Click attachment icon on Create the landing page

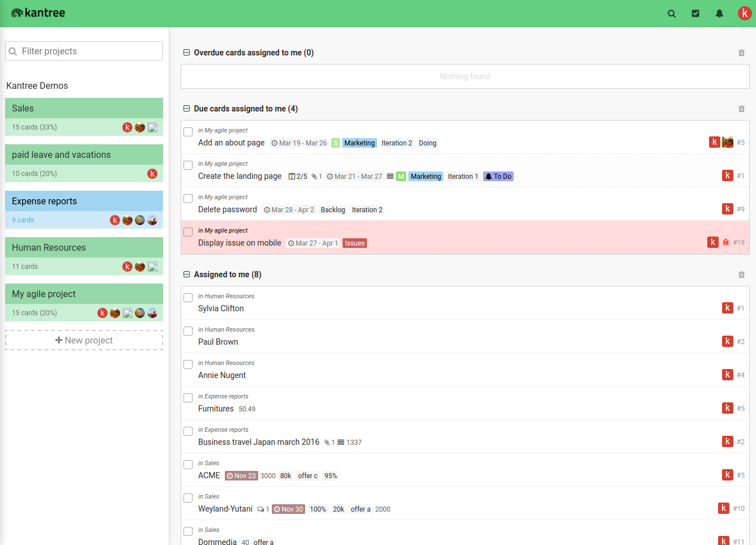tap(317, 177)
